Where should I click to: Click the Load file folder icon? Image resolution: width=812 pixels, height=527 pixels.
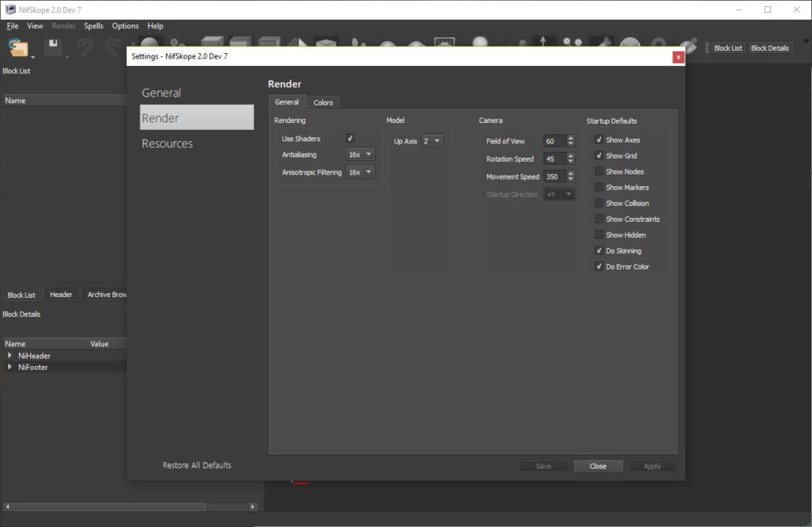point(18,48)
